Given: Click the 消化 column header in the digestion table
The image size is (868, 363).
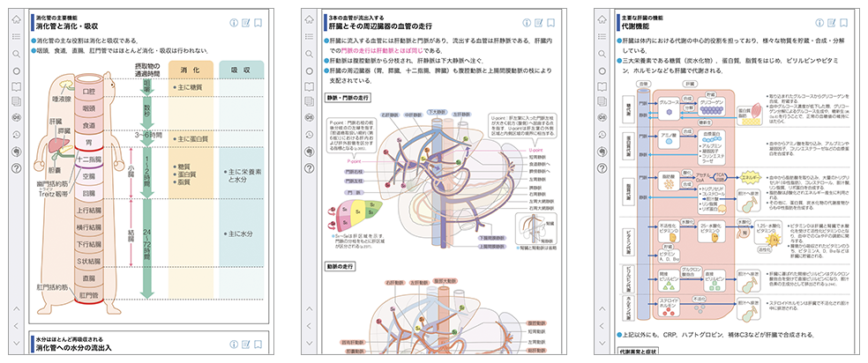Looking at the screenshot, I should pyautogui.click(x=191, y=72).
